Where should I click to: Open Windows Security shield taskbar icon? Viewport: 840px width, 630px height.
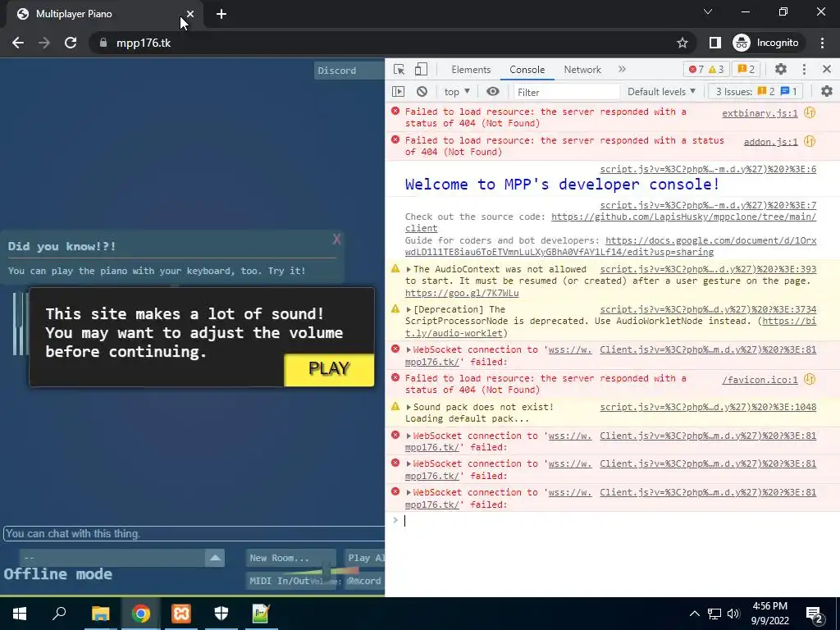pyautogui.click(x=221, y=614)
